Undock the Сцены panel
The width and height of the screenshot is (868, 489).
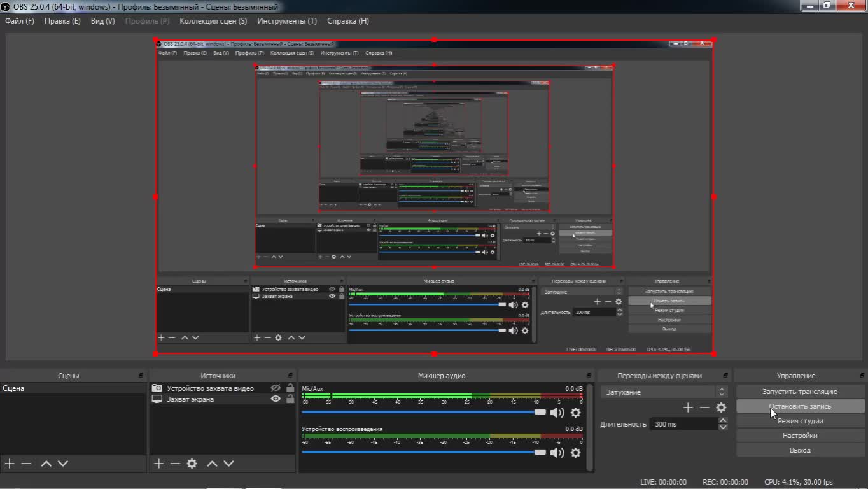click(141, 376)
